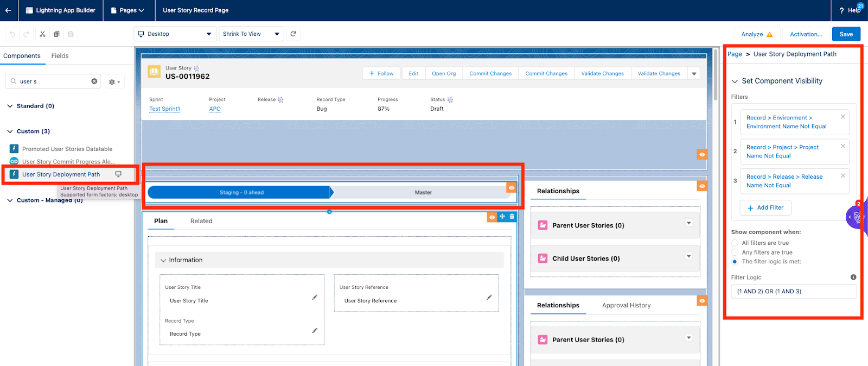The width and height of the screenshot is (868, 366).
Task: Click the Save button
Action: tap(846, 34)
